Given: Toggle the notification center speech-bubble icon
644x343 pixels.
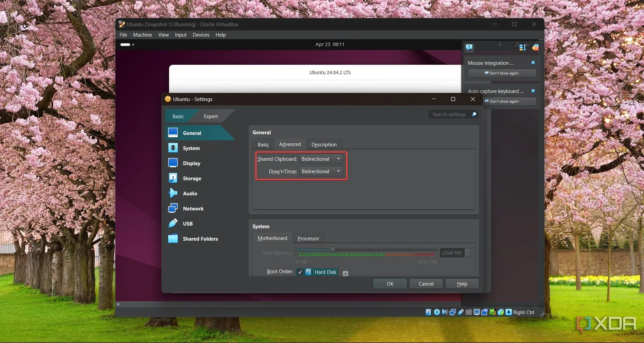Looking at the screenshot, I should [469, 48].
